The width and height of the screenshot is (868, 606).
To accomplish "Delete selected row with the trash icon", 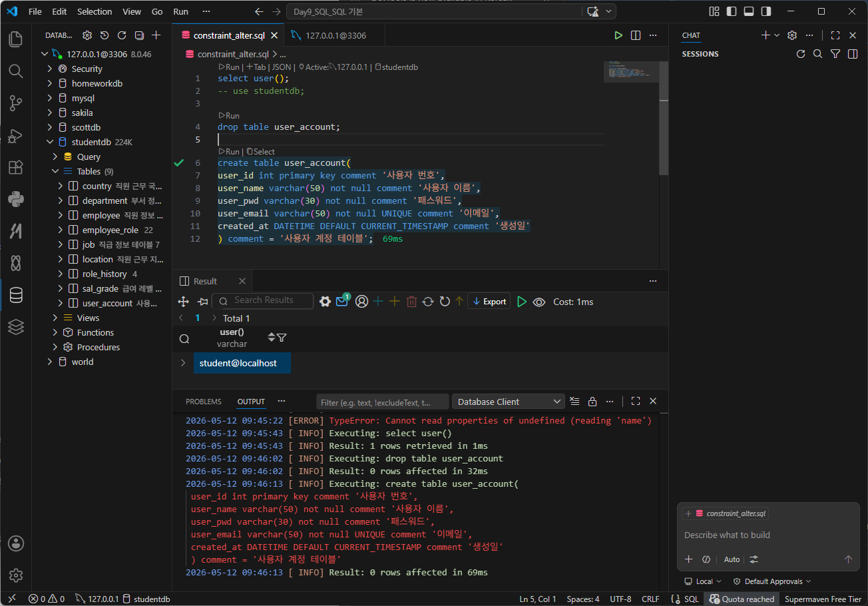I will 411,302.
